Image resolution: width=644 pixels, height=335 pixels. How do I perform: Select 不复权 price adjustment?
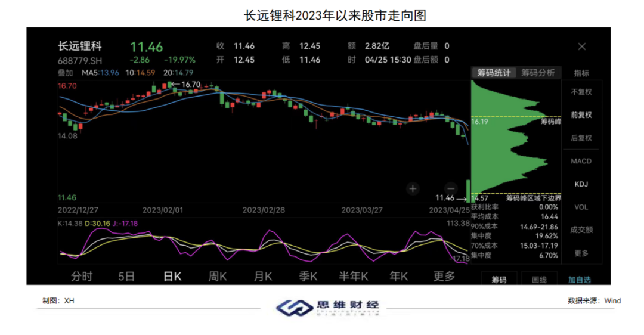pyautogui.click(x=581, y=92)
